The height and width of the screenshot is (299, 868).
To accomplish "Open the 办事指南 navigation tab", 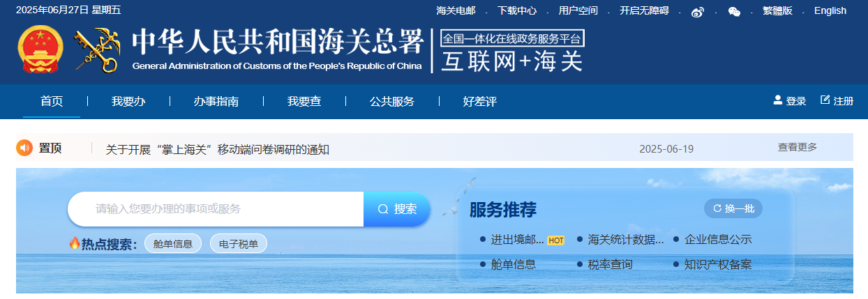I will click(x=216, y=102).
